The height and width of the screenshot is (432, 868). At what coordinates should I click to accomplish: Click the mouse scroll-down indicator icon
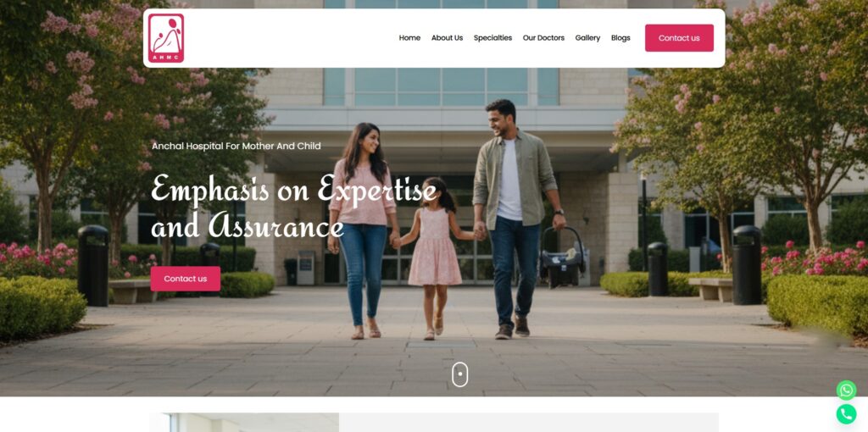point(459,374)
